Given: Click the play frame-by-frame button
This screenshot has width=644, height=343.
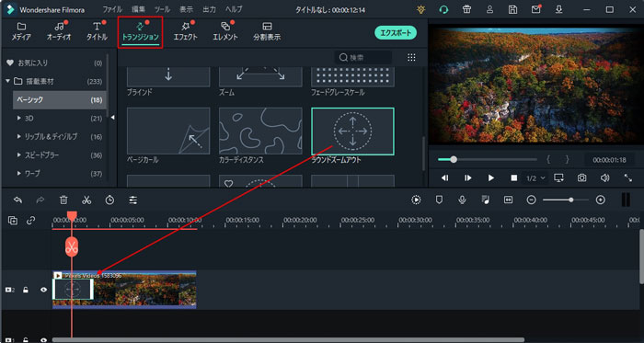Looking at the screenshot, I should (467, 178).
